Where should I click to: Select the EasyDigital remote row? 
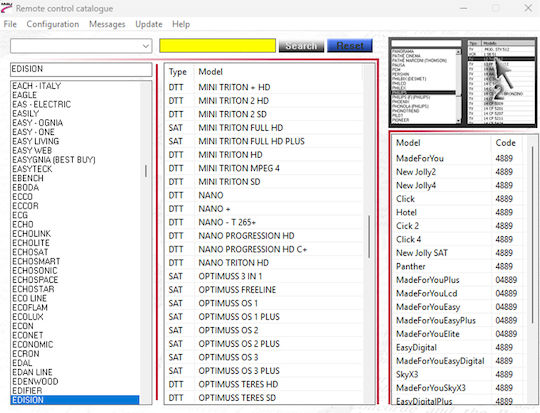click(458, 348)
